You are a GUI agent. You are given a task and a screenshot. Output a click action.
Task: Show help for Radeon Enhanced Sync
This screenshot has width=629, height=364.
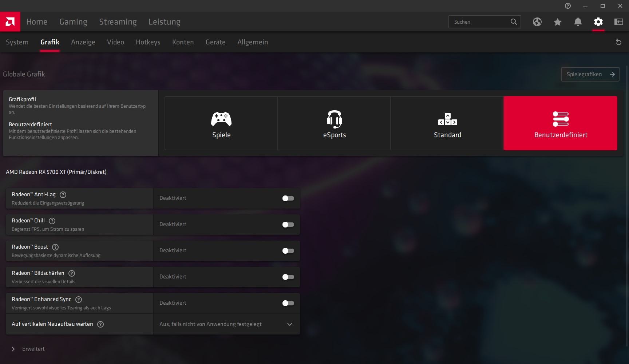point(79,300)
